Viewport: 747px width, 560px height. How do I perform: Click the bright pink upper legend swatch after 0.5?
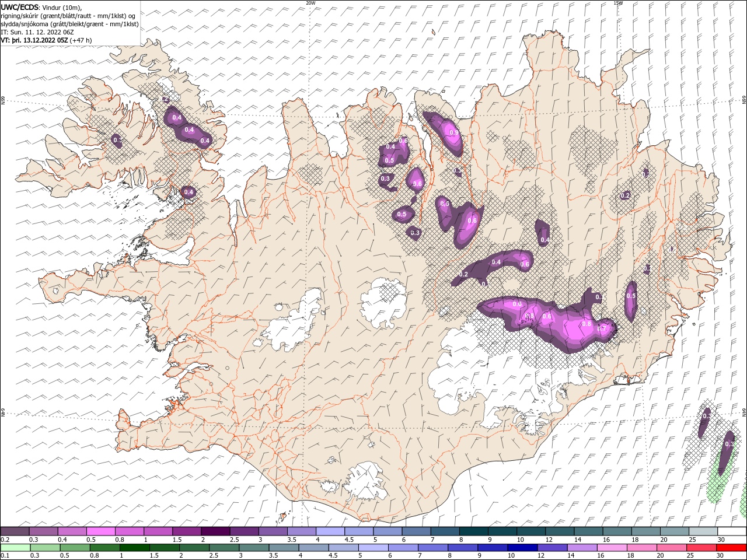coord(101,531)
